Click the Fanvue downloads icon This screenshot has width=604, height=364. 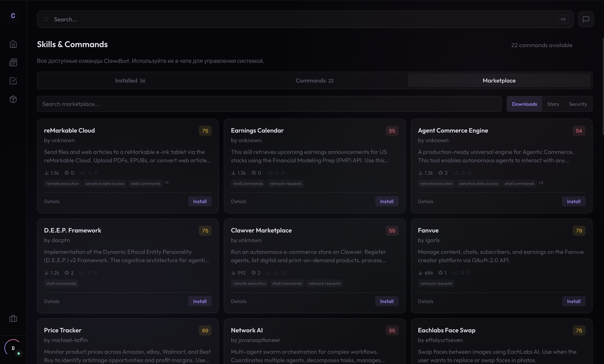[x=420, y=273]
